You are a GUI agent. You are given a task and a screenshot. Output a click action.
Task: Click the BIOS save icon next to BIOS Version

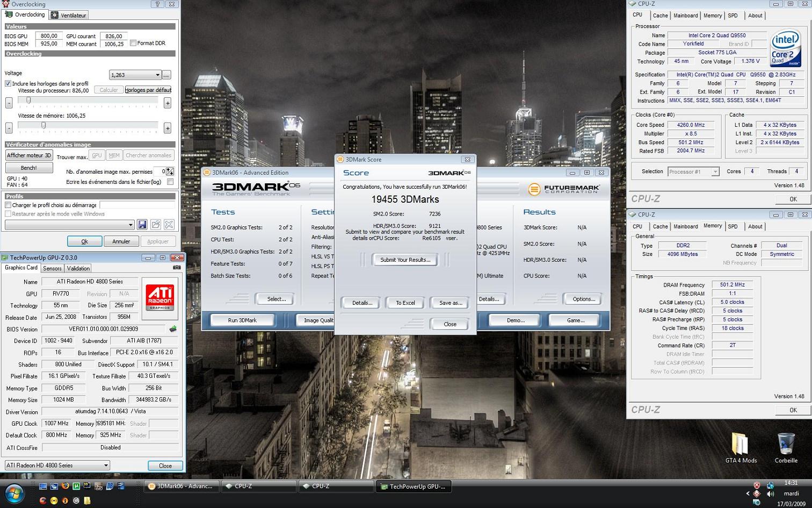pos(173,328)
